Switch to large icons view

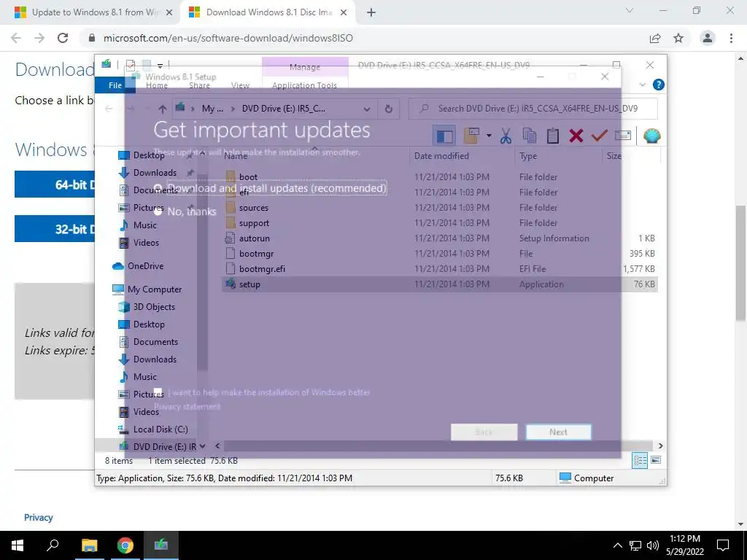(x=656, y=460)
